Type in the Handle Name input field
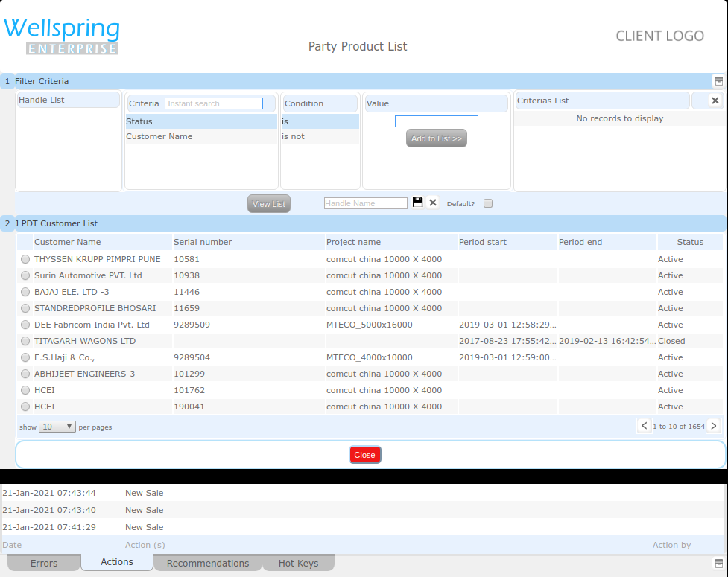 (x=364, y=203)
